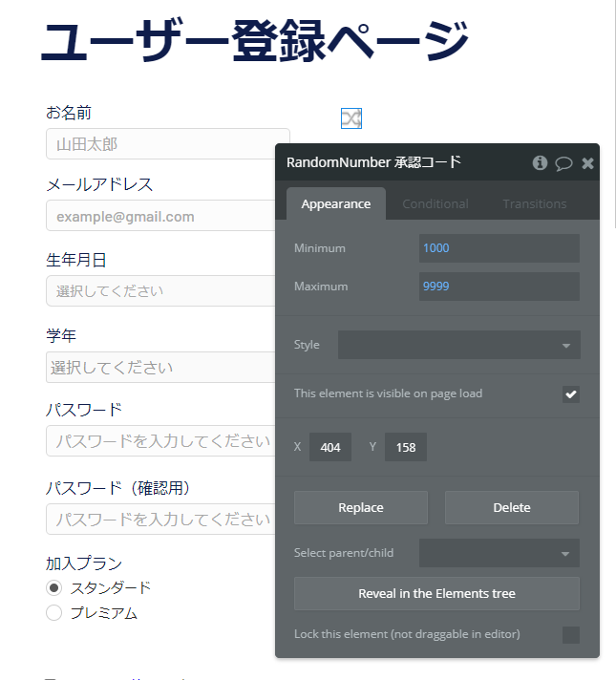Switch to the Transitions tab
The height and width of the screenshot is (680, 616).
535,203
